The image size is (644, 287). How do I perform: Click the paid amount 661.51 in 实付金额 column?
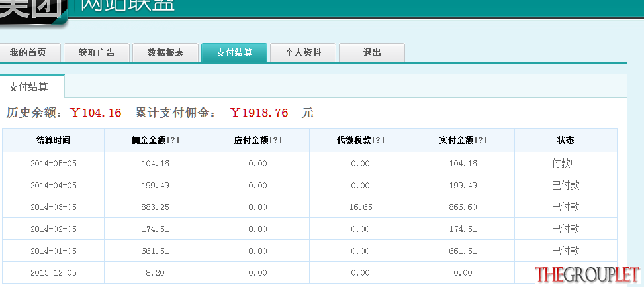(463, 251)
